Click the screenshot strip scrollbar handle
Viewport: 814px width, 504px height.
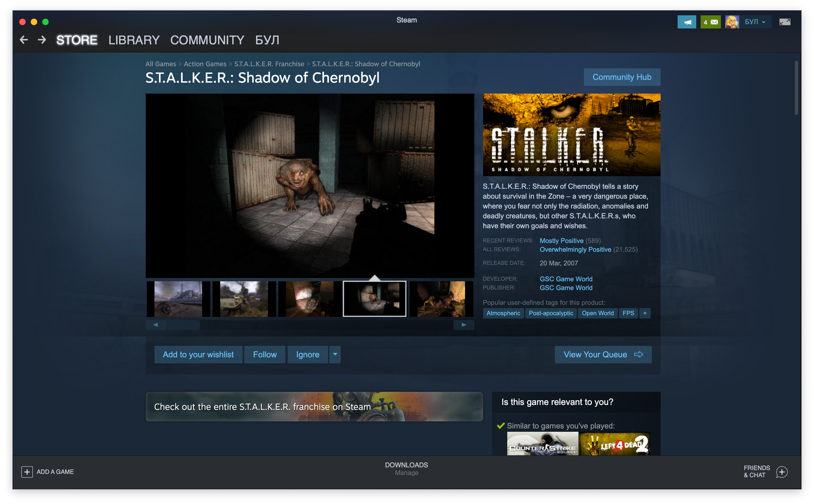click(183, 325)
